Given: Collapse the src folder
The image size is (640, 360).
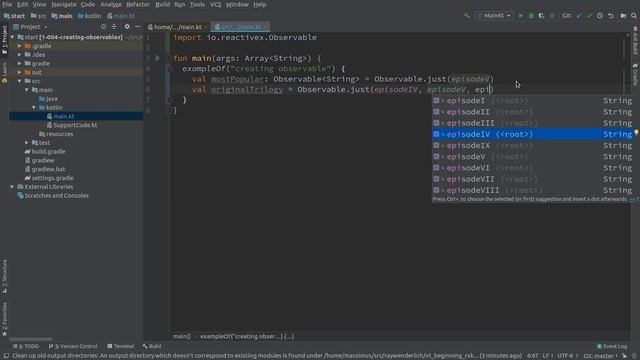Looking at the screenshot, I should click(20, 81).
